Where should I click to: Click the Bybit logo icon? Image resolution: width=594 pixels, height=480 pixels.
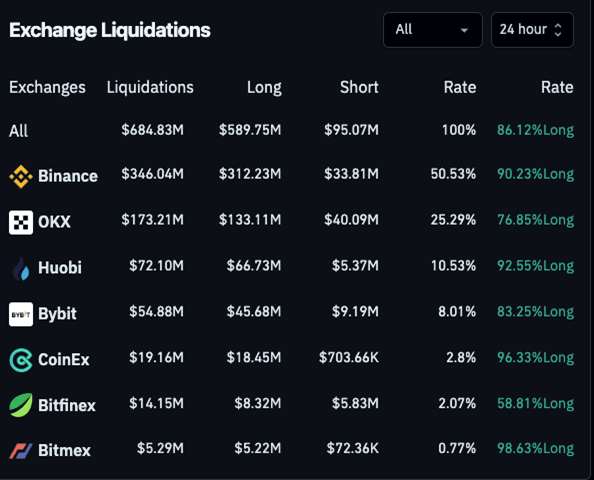pos(21,314)
